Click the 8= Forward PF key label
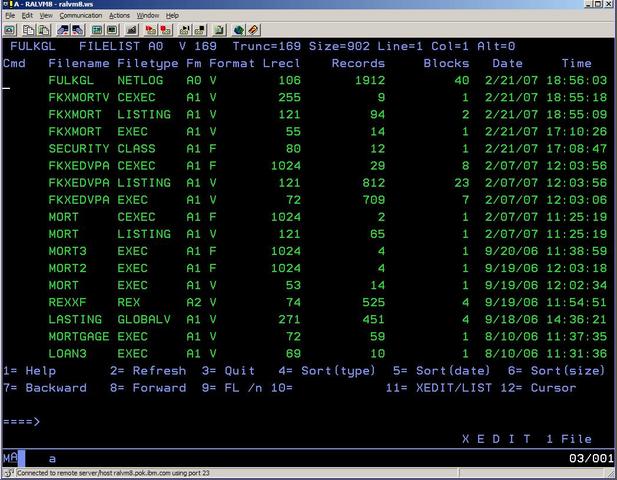The width and height of the screenshot is (617, 480). coord(148,388)
